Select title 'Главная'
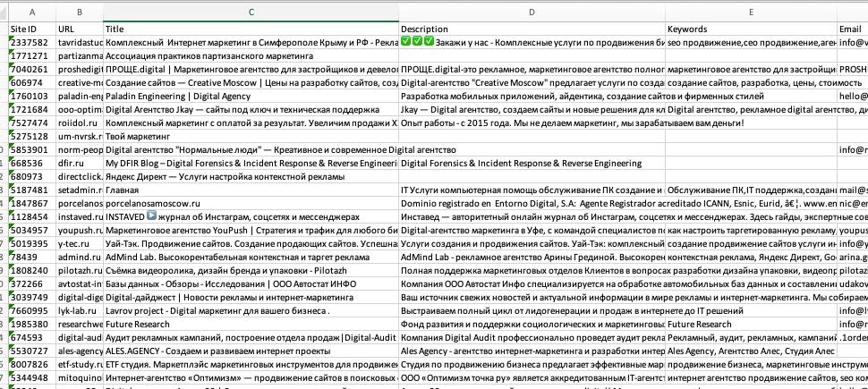868x389 pixels. click(251, 190)
